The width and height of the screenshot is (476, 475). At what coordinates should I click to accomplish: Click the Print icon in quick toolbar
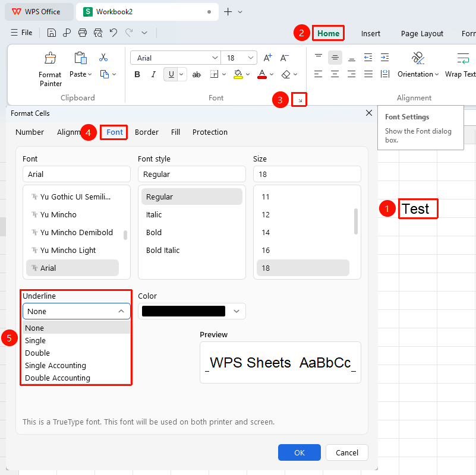click(x=83, y=33)
